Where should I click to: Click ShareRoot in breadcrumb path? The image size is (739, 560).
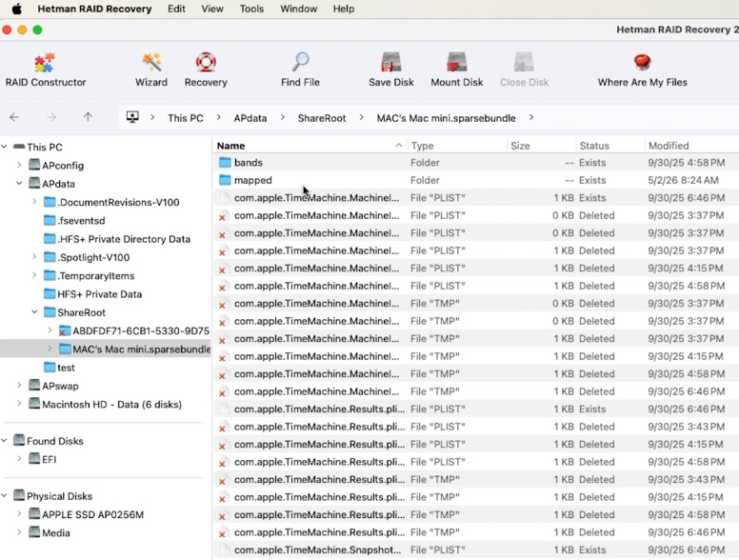pyautogui.click(x=322, y=118)
